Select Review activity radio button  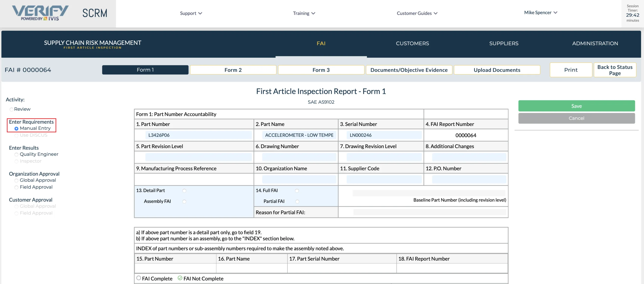pos(12,109)
